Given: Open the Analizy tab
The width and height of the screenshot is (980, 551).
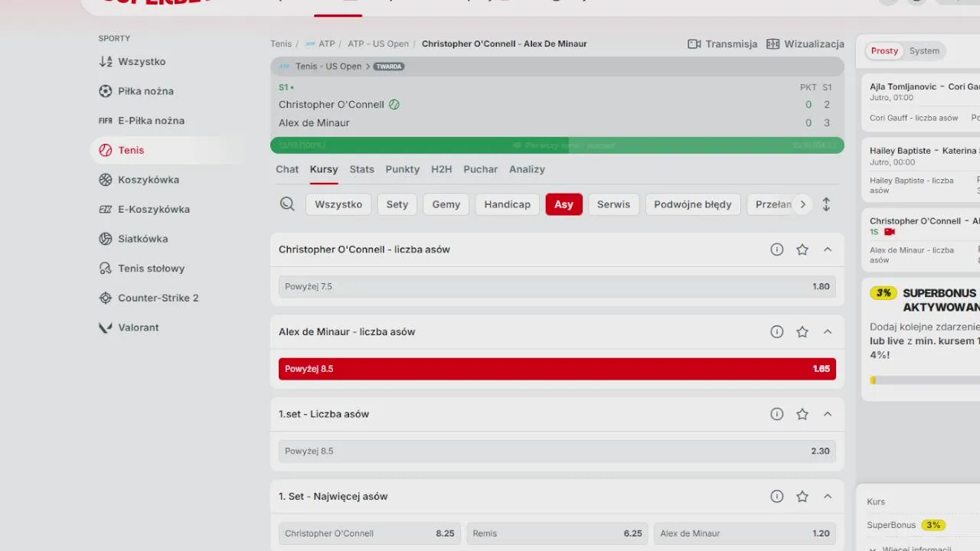Looking at the screenshot, I should (528, 169).
